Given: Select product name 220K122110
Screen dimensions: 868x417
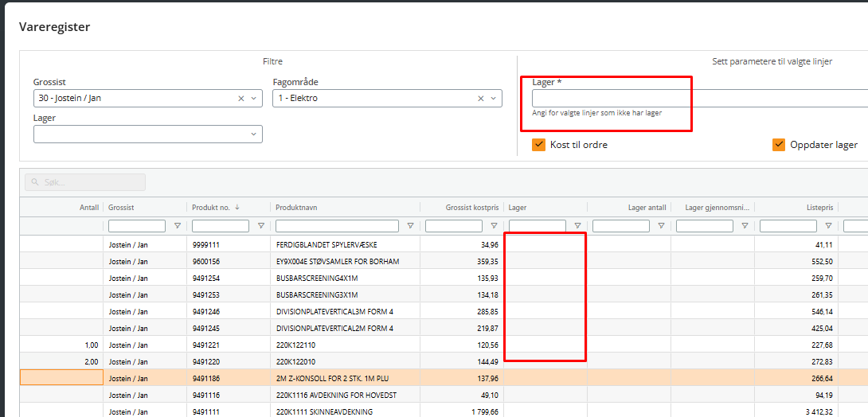Looking at the screenshot, I should pos(296,345).
